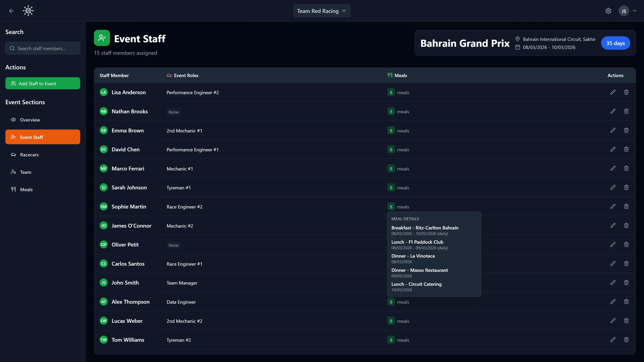Viewport: 644px width, 362px height.
Task: Open settings gear in top bar
Action: (x=608, y=11)
